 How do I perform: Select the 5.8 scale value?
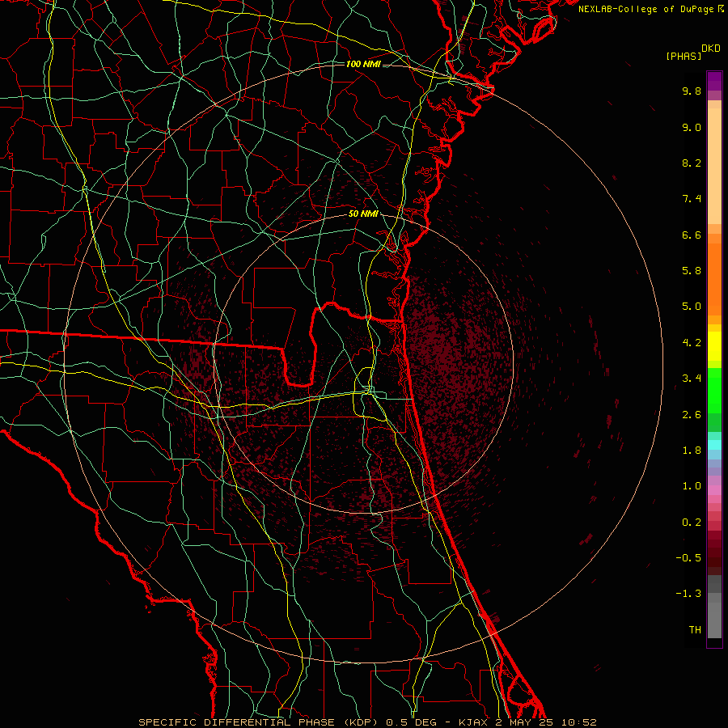coord(692,271)
